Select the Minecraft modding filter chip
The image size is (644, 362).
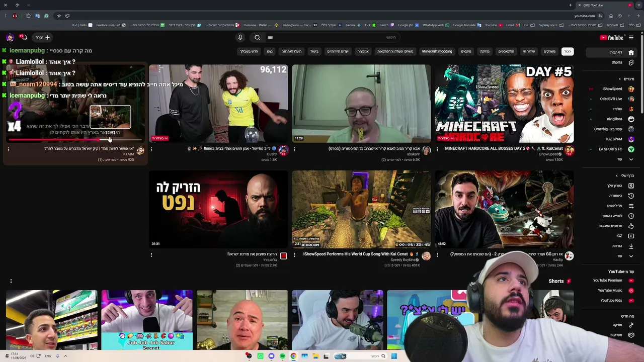pos(437,51)
